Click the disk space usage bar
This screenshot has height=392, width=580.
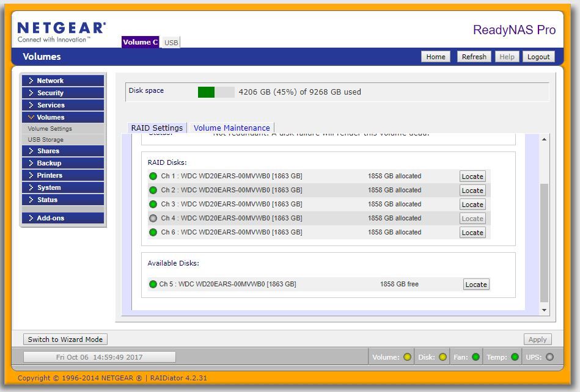point(216,92)
